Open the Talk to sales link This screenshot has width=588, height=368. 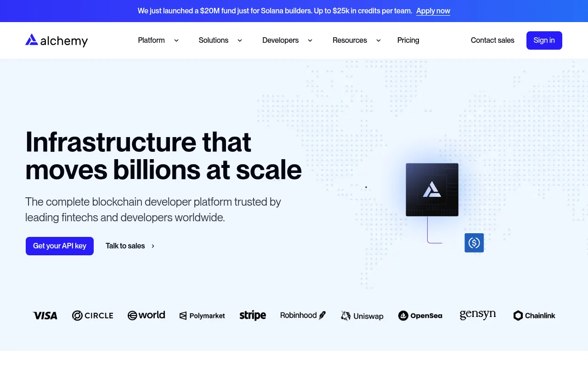coord(130,246)
